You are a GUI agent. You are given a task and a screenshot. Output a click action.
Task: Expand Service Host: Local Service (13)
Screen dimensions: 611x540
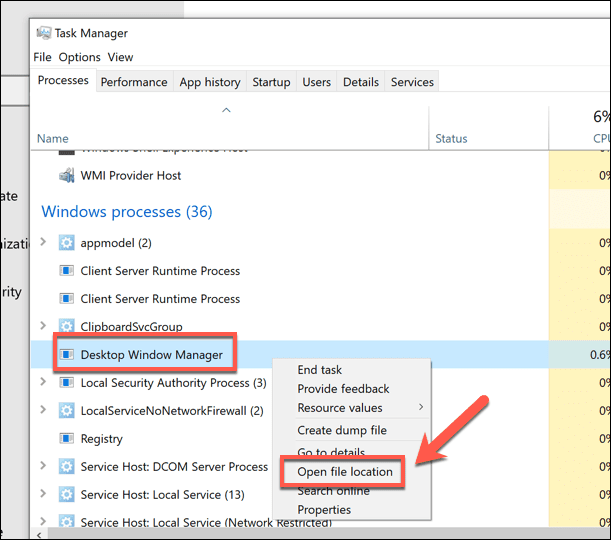click(43, 494)
